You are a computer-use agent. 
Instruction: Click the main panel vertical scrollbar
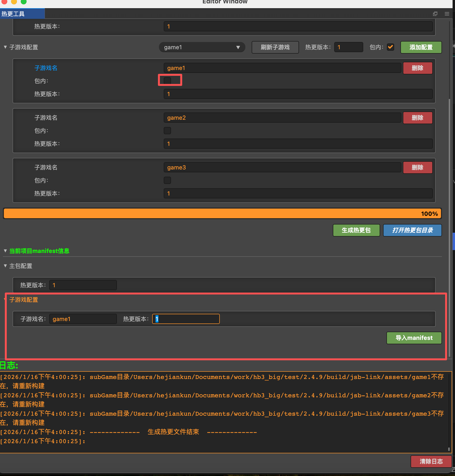pos(449,228)
